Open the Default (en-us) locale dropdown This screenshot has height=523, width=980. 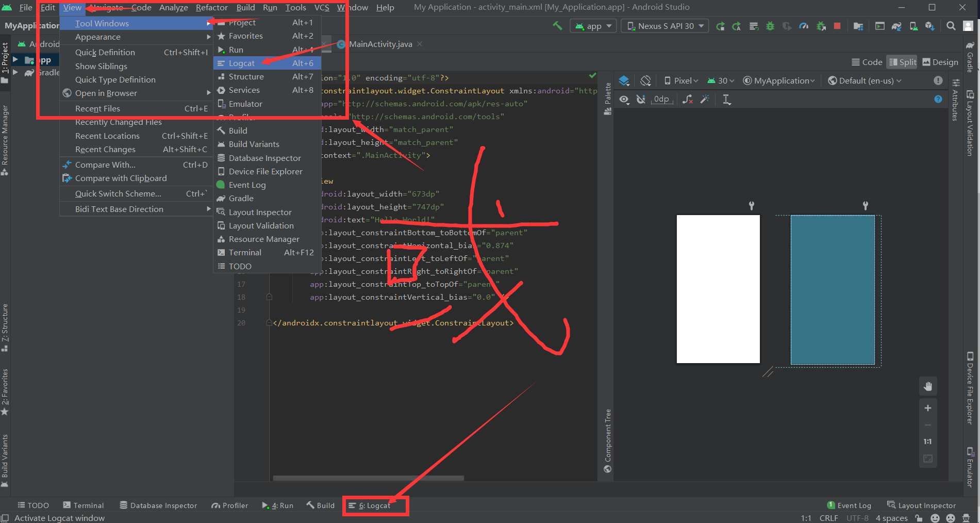(x=865, y=80)
